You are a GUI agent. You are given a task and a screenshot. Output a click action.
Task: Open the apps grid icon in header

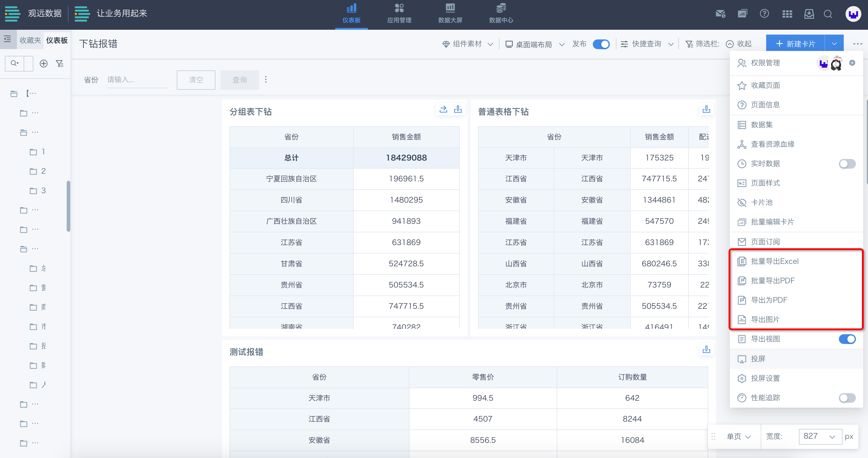pyautogui.click(x=787, y=14)
